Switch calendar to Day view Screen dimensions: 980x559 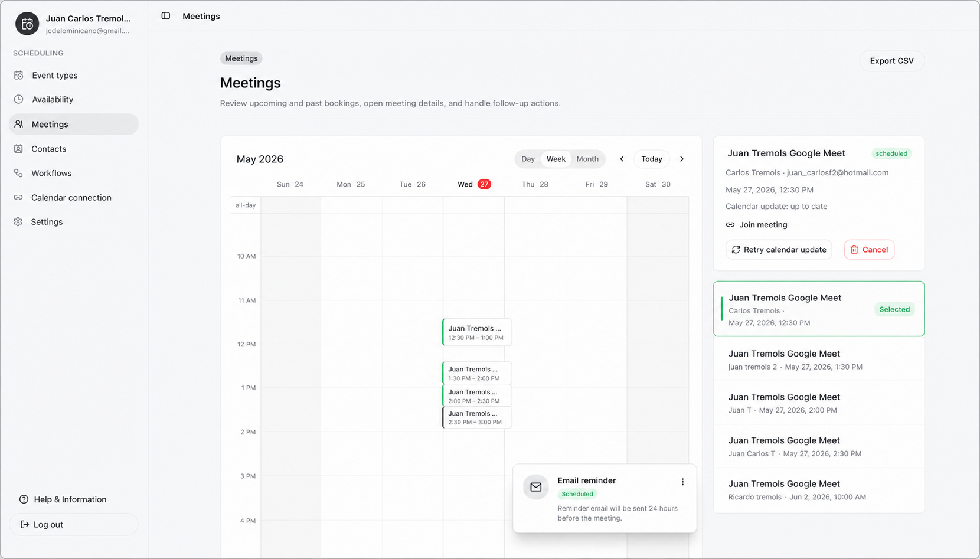pos(528,159)
